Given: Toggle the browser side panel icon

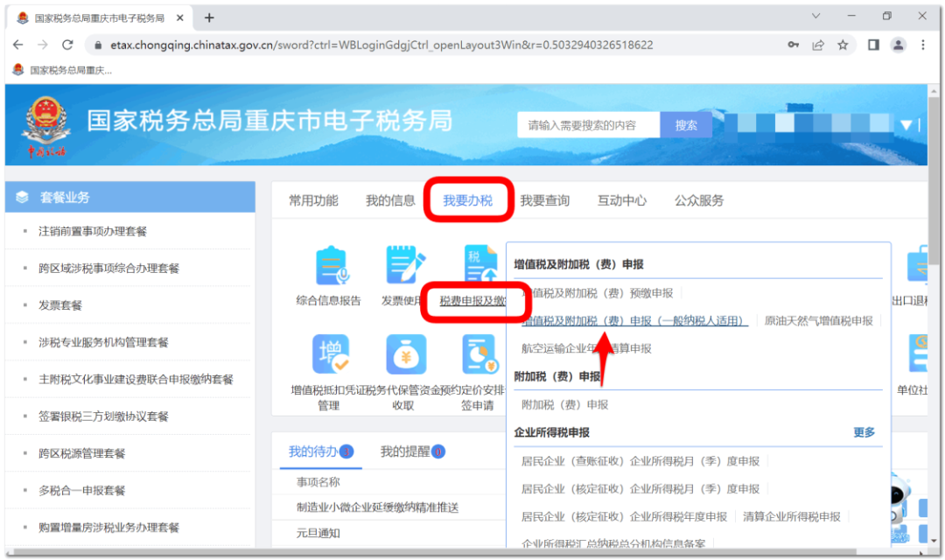Looking at the screenshot, I should tap(873, 45).
